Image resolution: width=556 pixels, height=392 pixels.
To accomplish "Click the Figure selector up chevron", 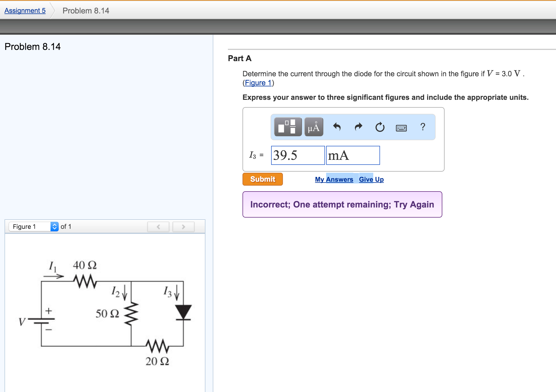I will point(54,225).
